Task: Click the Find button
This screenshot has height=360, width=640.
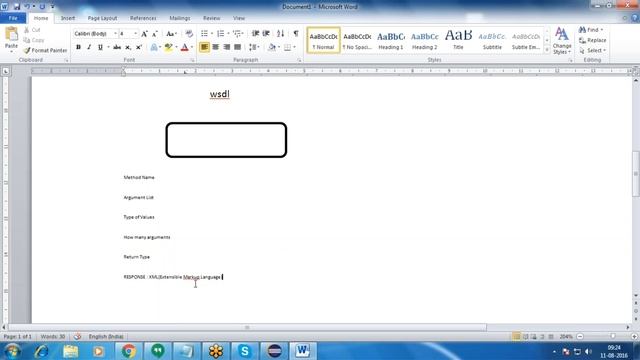Action: pos(591,30)
